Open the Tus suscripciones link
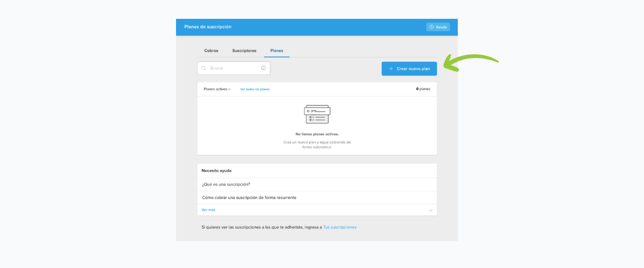This screenshot has height=268, width=644. 340,227
